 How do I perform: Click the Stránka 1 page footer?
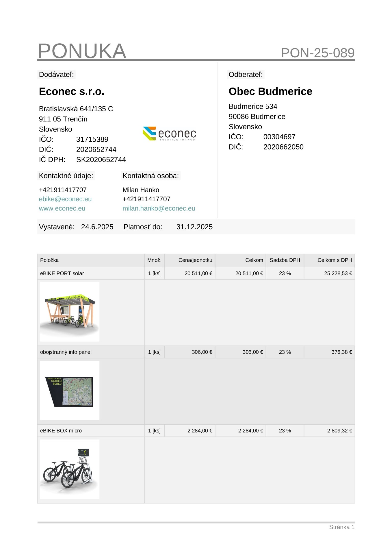click(341, 527)
